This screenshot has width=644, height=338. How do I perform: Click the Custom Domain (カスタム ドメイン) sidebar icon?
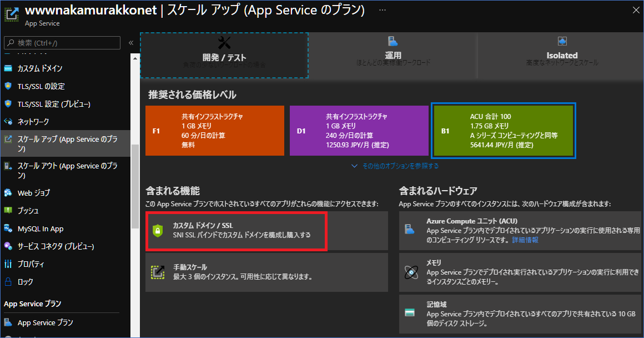pos(8,68)
